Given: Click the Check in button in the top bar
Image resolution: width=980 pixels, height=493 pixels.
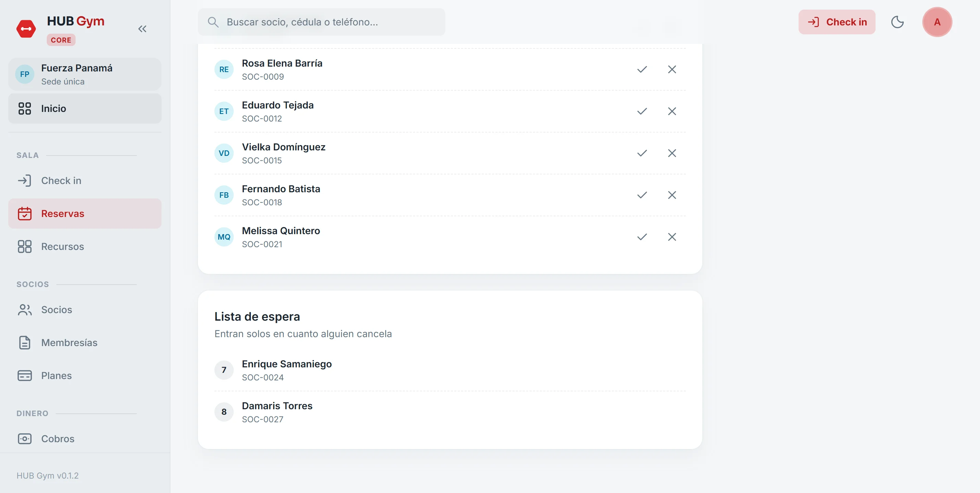Looking at the screenshot, I should coord(837,22).
